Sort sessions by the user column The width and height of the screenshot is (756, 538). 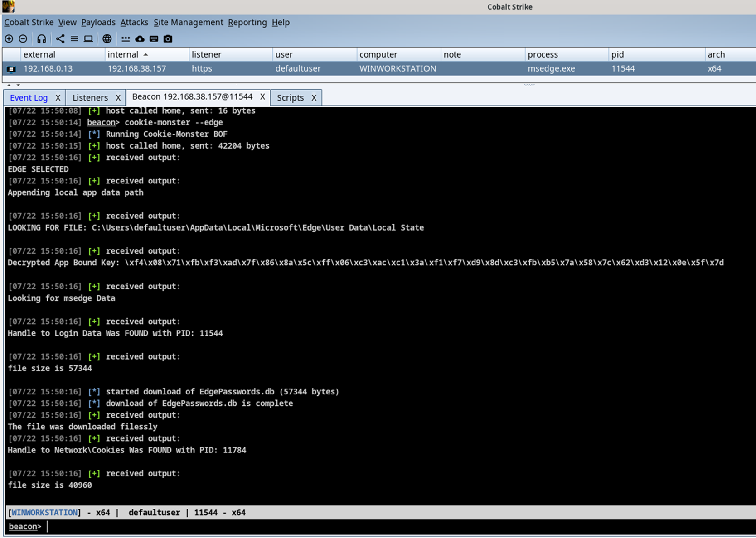click(315, 54)
